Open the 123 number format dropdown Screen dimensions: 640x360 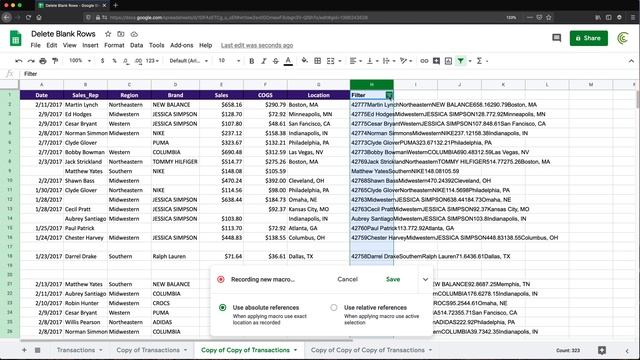point(152,61)
